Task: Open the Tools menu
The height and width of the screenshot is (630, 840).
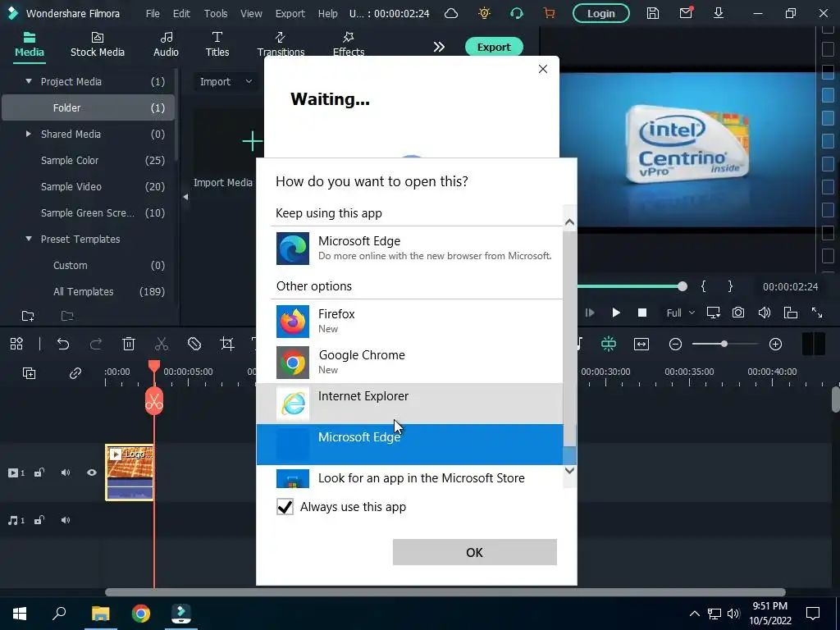Action: pos(216,13)
